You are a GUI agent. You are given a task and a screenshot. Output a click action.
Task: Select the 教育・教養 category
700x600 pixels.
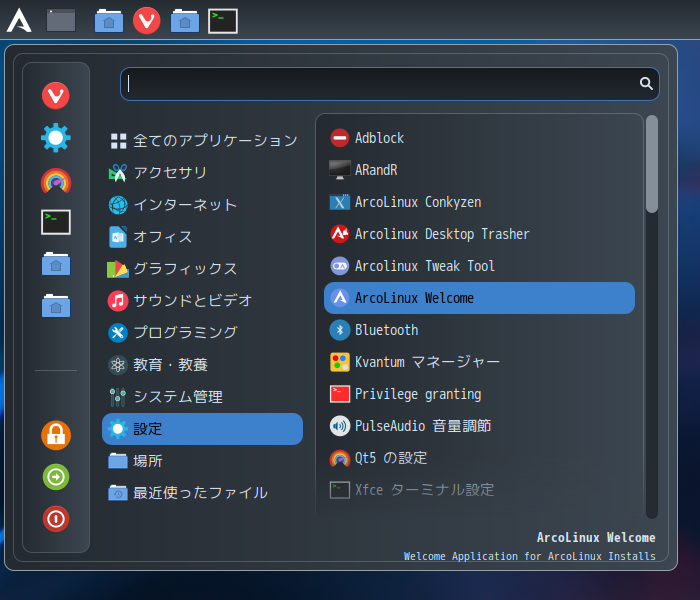[202, 365]
